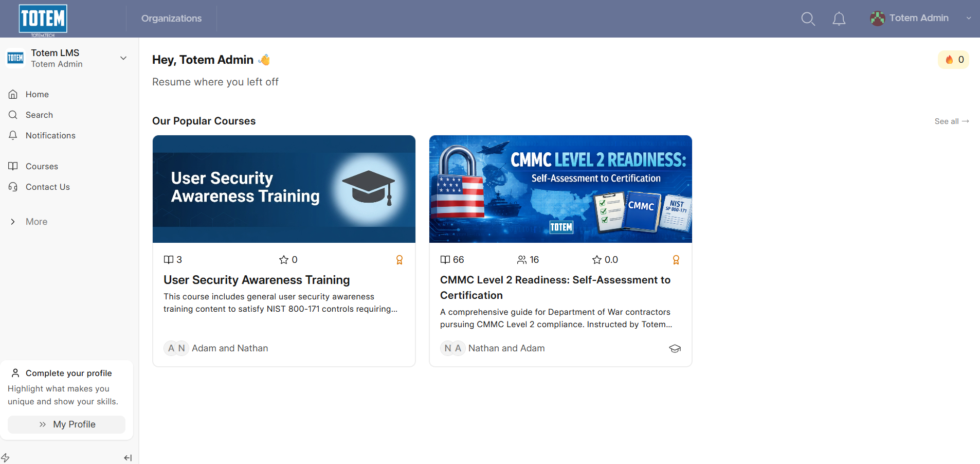Click the Contact Us headset icon

(x=13, y=187)
